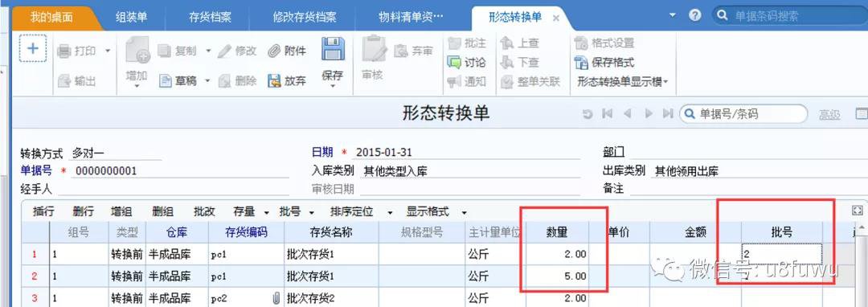
Task: Click 单据号 field 0000000001
Action: tap(181, 171)
